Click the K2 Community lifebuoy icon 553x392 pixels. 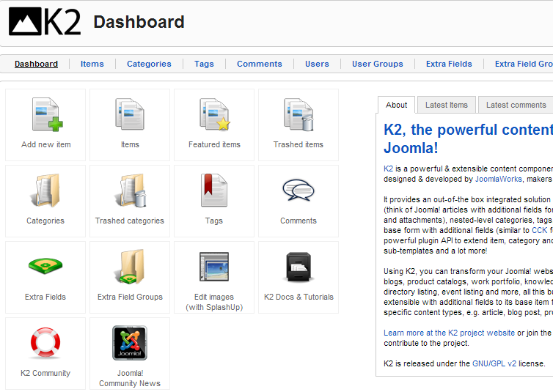tap(45, 342)
